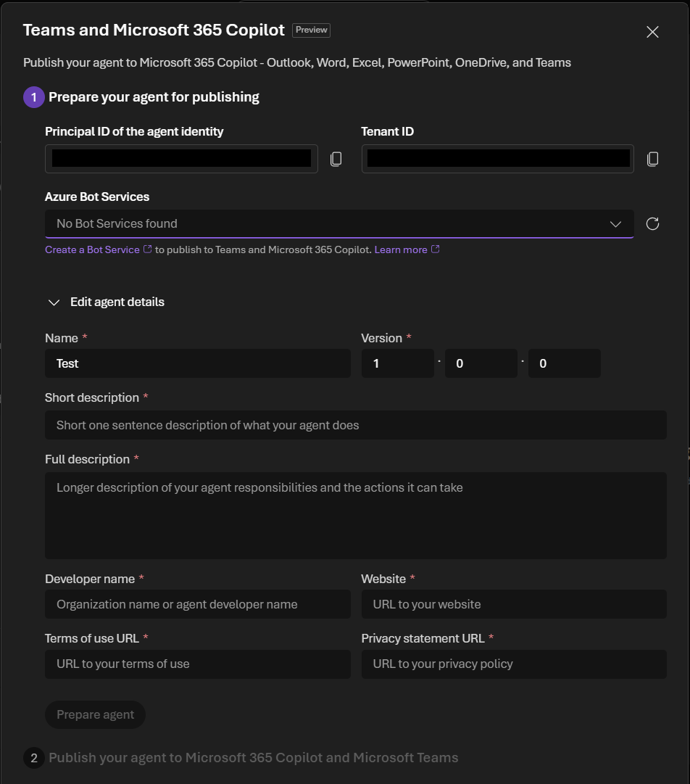Click the Tenant ID text box
690x784 pixels.
pos(498,159)
